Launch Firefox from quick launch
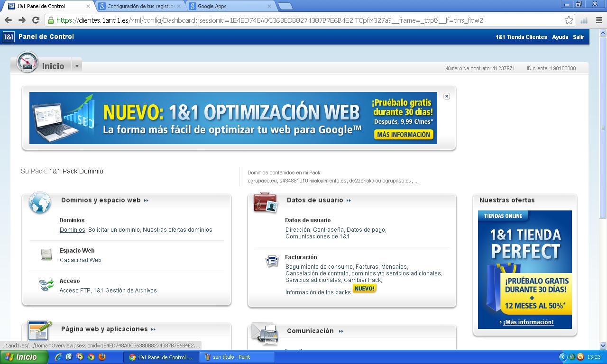The image size is (607, 364). click(x=101, y=357)
